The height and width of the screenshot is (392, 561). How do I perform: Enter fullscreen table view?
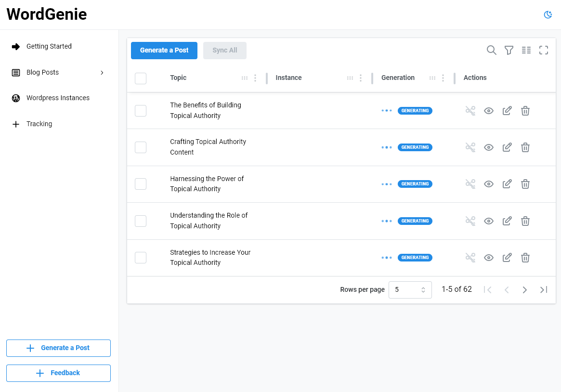(x=544, y=50)
